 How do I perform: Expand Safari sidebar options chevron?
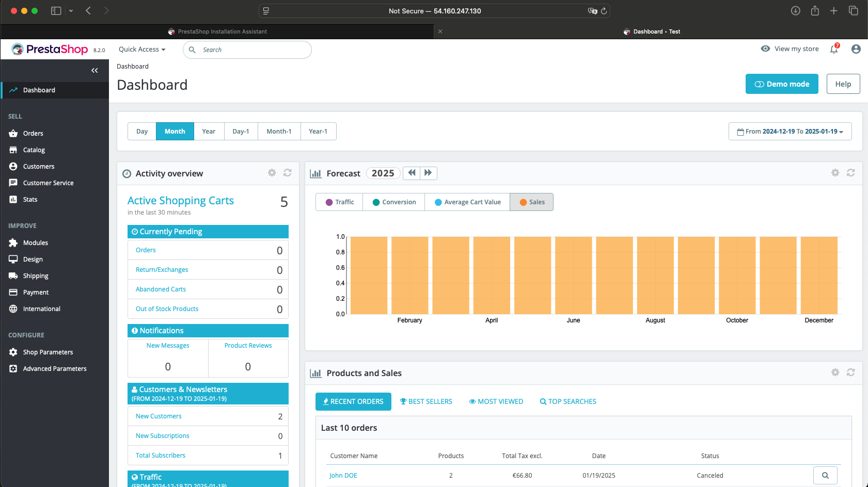(x=71, y=11)
